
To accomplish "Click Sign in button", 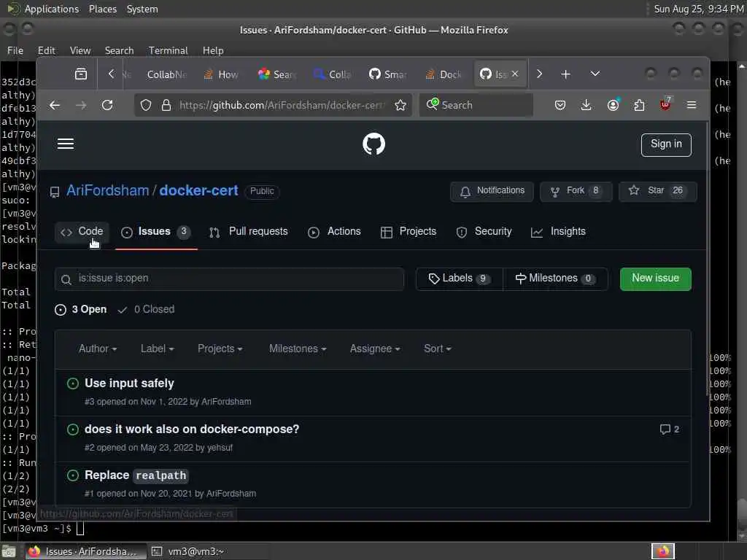I will [x=666, y=144].
